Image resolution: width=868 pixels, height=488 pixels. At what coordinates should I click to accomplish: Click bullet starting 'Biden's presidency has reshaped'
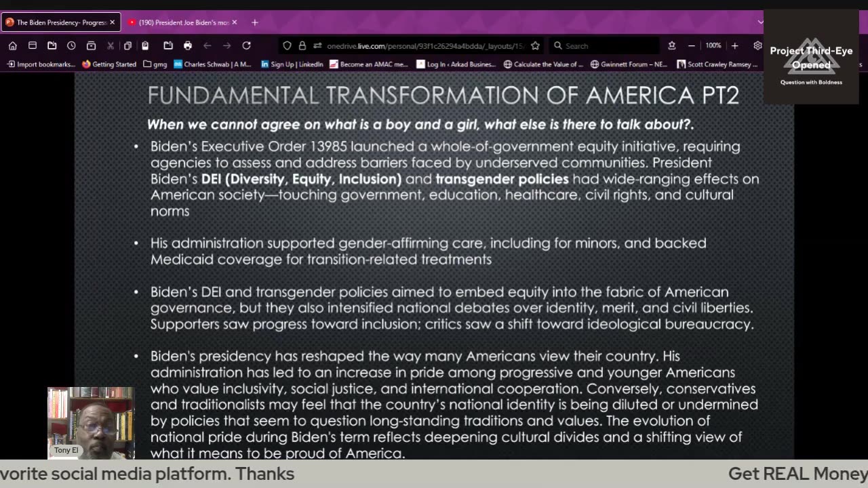point(454,405)
